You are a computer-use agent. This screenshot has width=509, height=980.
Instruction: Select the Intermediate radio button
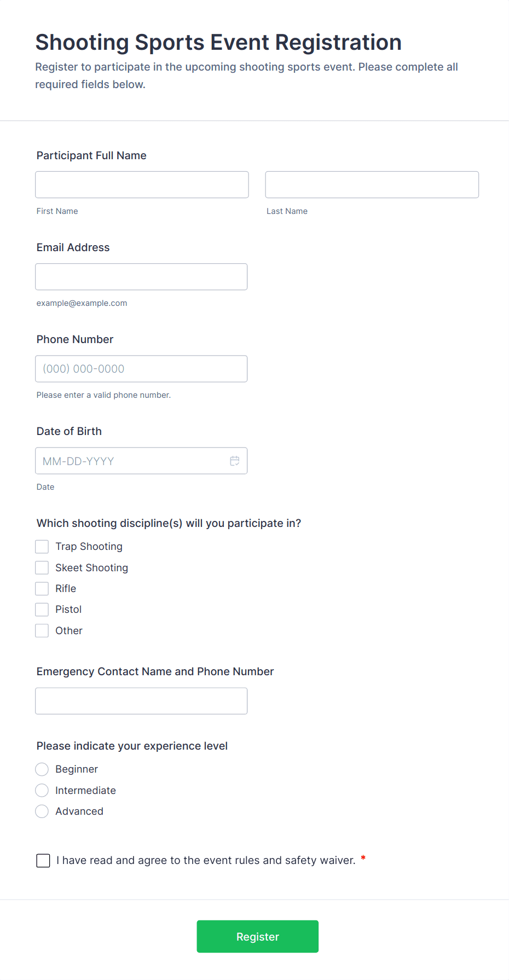[x=42, y=791]
